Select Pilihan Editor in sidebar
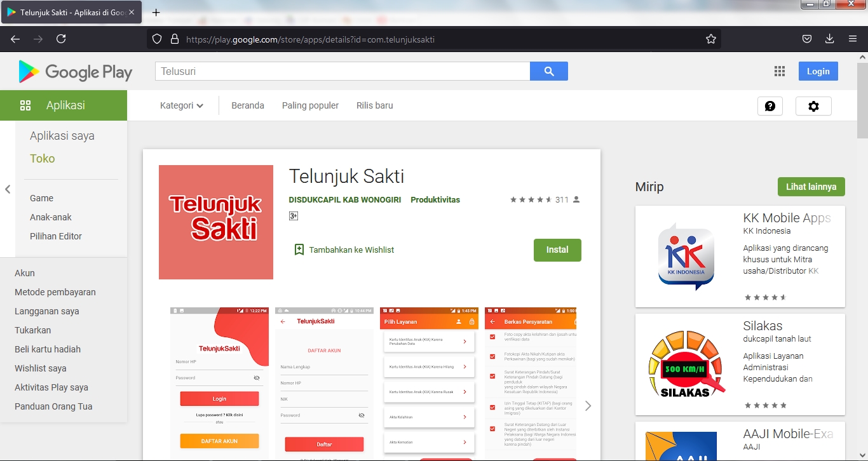The image size is (868, 461). pyautogui.click(x=56, y=236)
